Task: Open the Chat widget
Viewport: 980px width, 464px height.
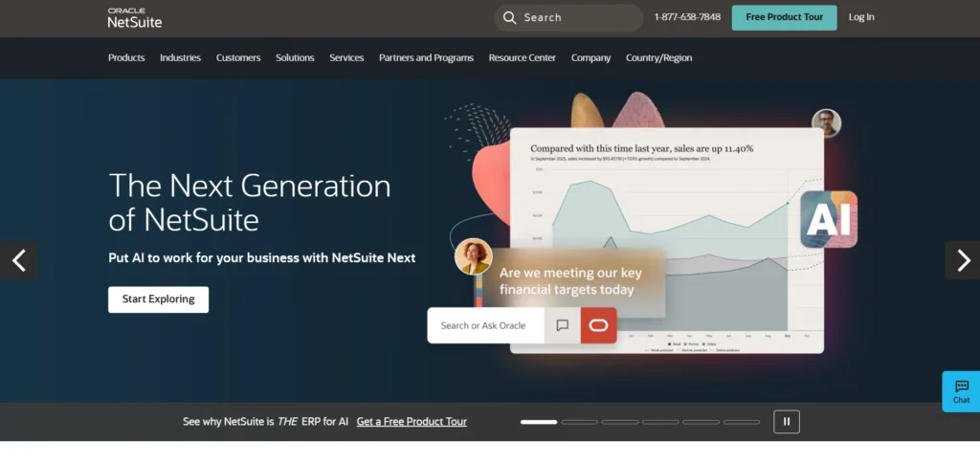Action: coord(961,391)
